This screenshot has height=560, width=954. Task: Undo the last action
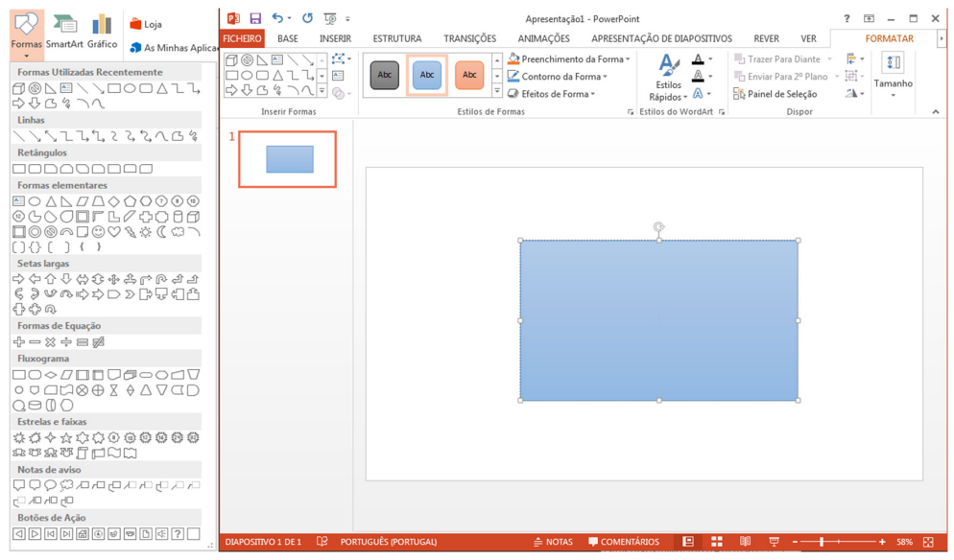click(277, 18)
